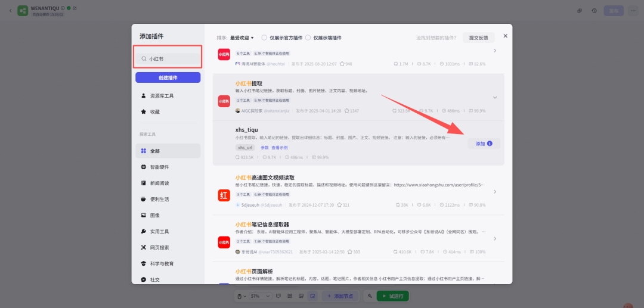Click the comment icon in the bottom toolbar
Viewport: 644px width, 308px height.
(x=278, y=295)
